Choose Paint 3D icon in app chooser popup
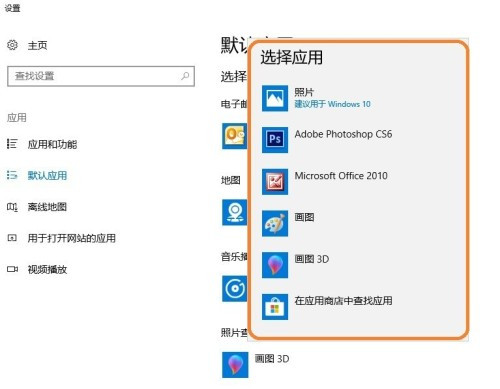 pyautogui.click(x=275, y=265)
